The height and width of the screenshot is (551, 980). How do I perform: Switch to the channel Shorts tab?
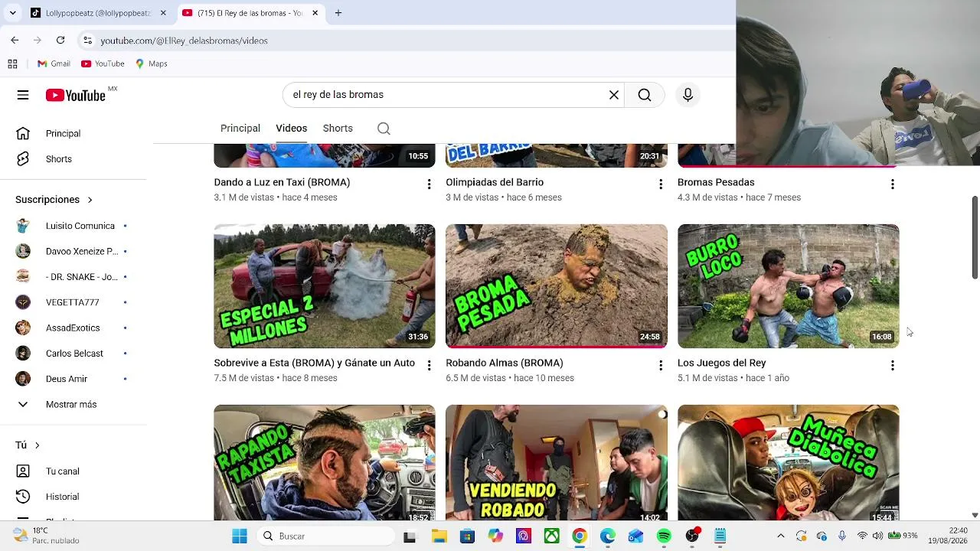[338, 129]
